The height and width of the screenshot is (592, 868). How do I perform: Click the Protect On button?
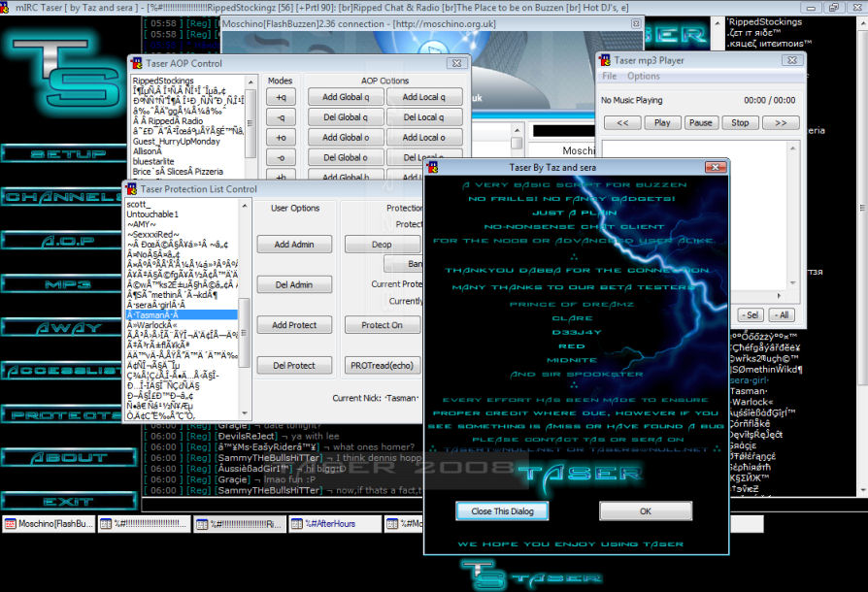pyautogui.click(x=382, y=325)
